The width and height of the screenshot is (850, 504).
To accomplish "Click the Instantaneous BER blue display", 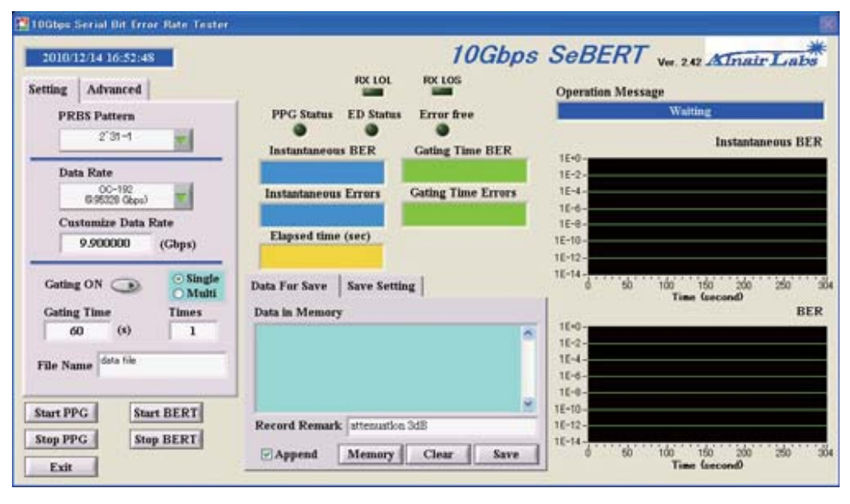I will pos(322,172).
